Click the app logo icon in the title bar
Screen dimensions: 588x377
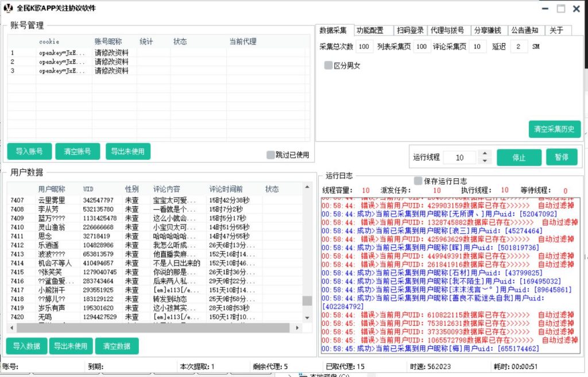[x=8, y=8]
